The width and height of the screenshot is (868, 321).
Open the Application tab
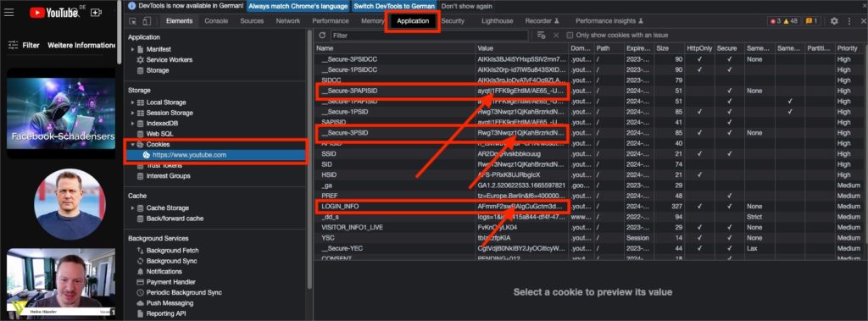click(413, 21)
